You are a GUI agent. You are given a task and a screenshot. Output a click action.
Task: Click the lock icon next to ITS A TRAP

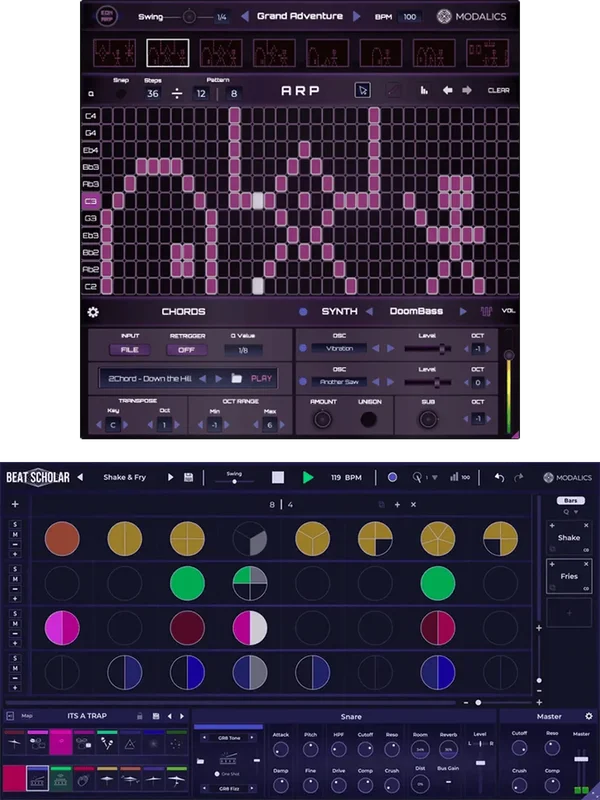139,716
